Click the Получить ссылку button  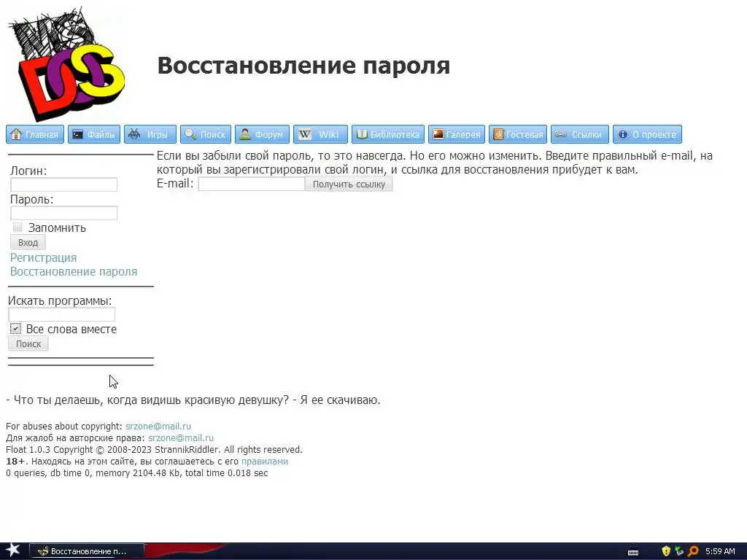click(x=349, y=184)
